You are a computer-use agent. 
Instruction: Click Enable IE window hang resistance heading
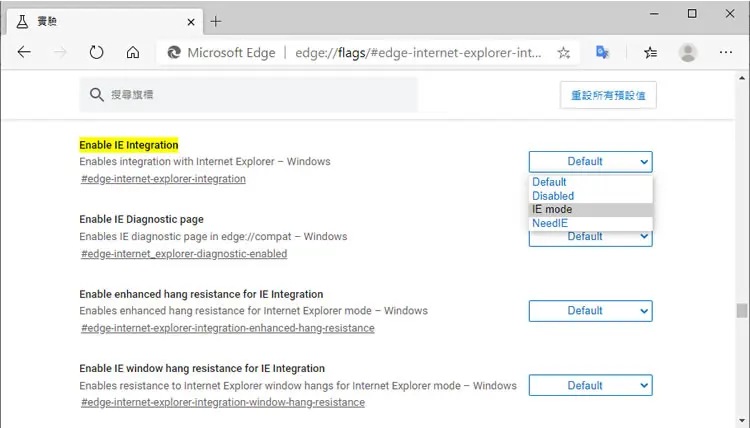click(x=202, y=369)
